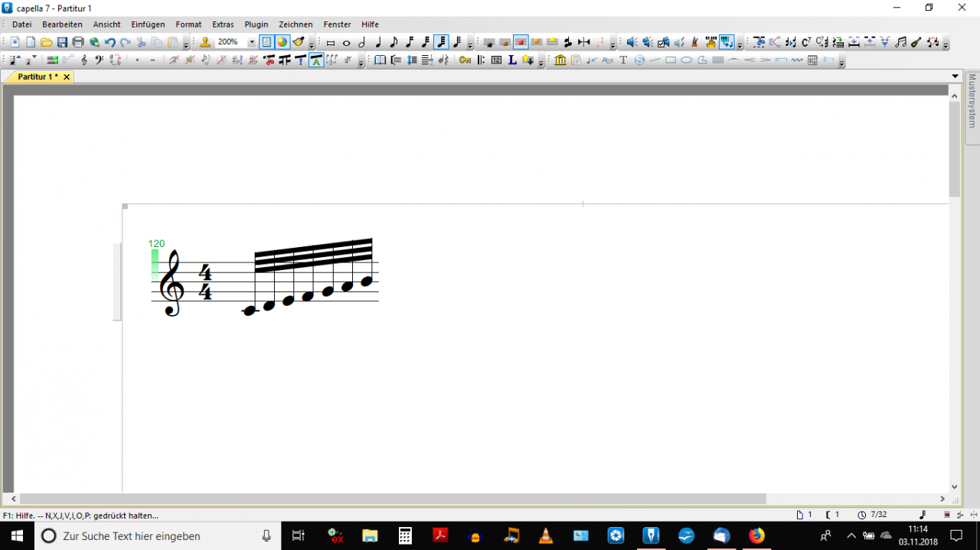The height and width of the screenshot is (550, 980).
Task: Start playback with the speaker icon
Action: click(632, 42)
